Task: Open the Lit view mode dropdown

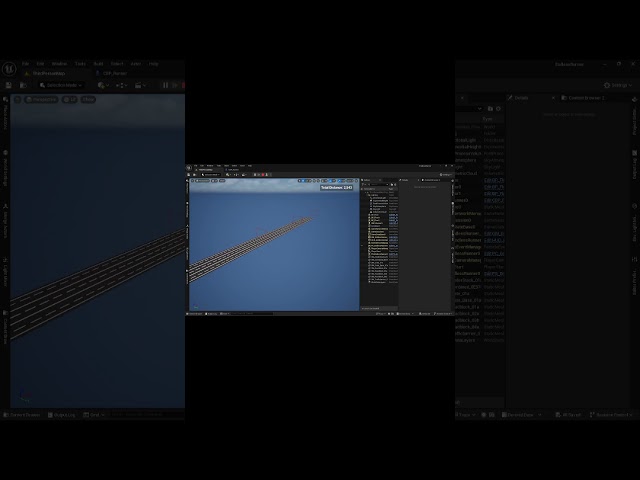Action: coord(70,100)
